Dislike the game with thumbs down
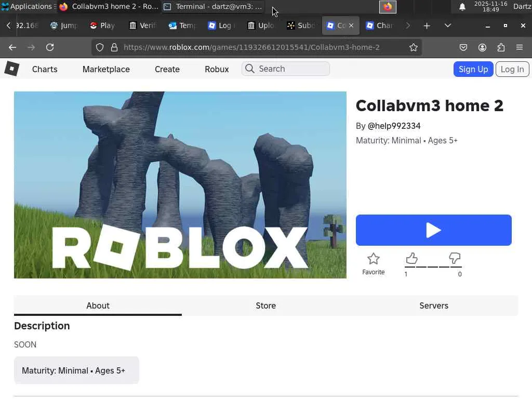 [455, 258]
